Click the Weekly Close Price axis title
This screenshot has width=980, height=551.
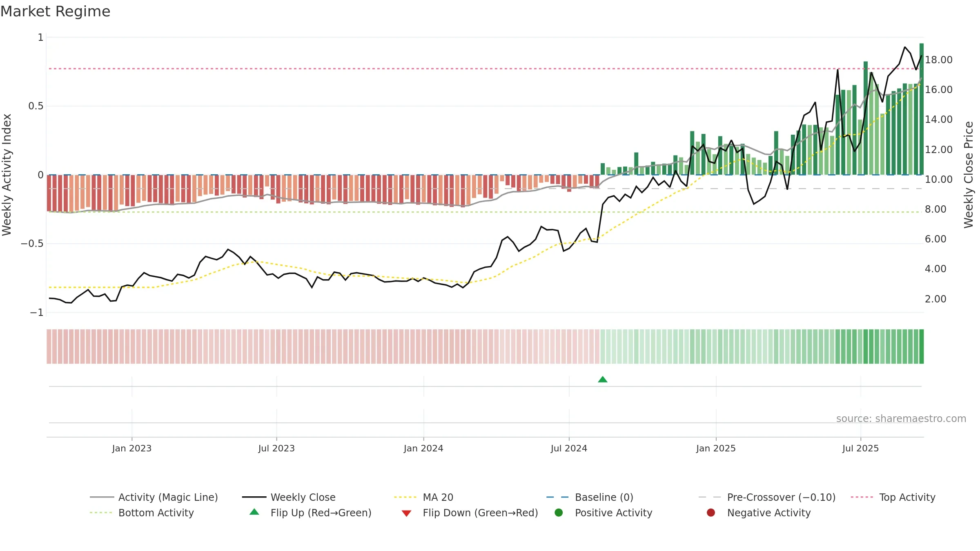pos(969,175)
